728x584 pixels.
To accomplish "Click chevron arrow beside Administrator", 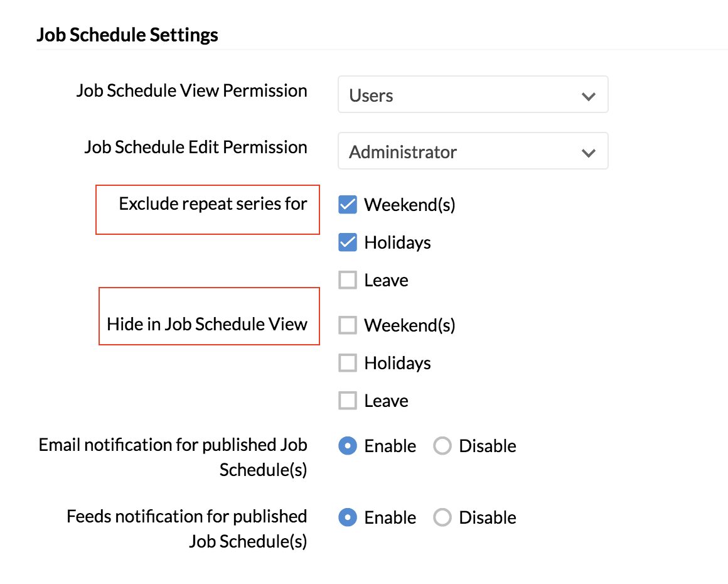I will click(x=588, y=153).
